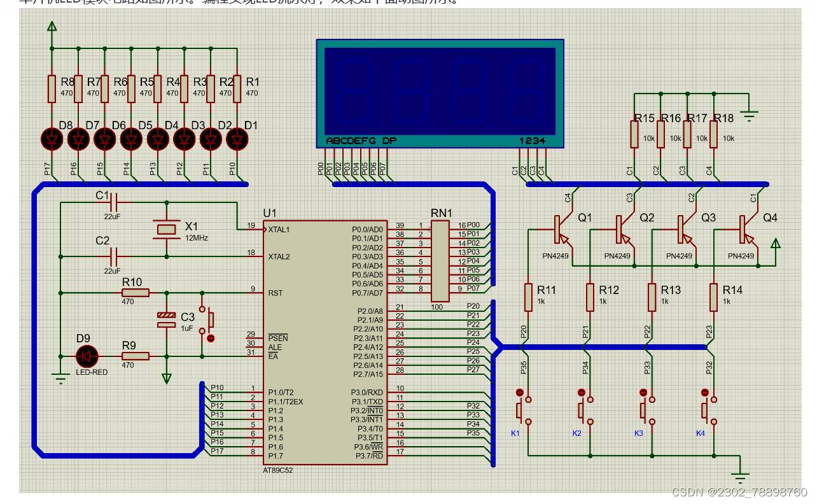Click the four-digit seven-segment display
Viewport: 817px width, 504px height.
tap(440, 94)
